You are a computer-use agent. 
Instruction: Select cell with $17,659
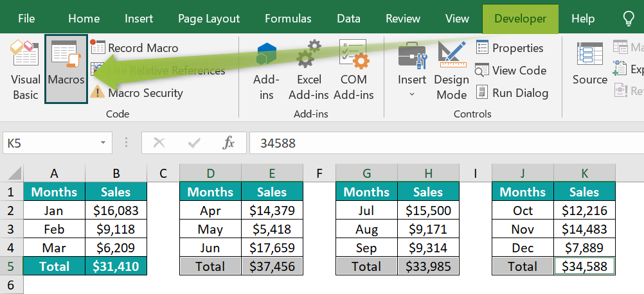(x=272, y=248)
